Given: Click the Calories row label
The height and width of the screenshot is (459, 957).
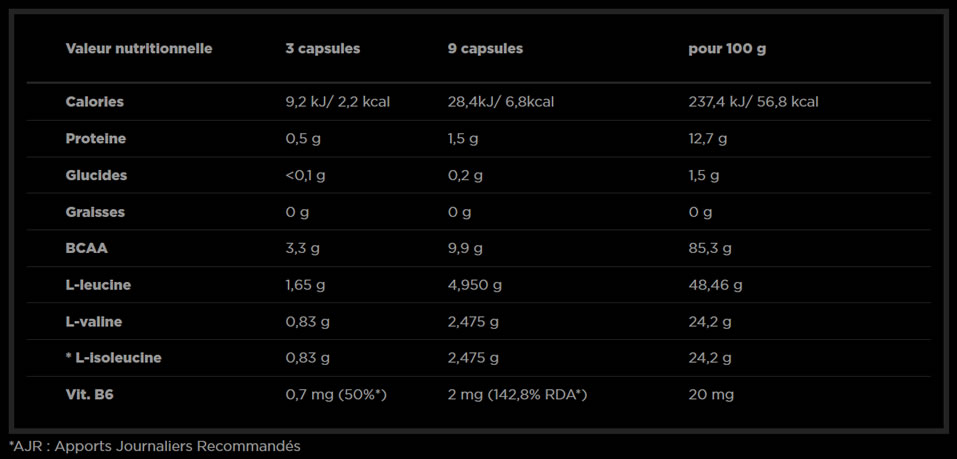Looking at the screenshot, I should (x=95, y=102).
